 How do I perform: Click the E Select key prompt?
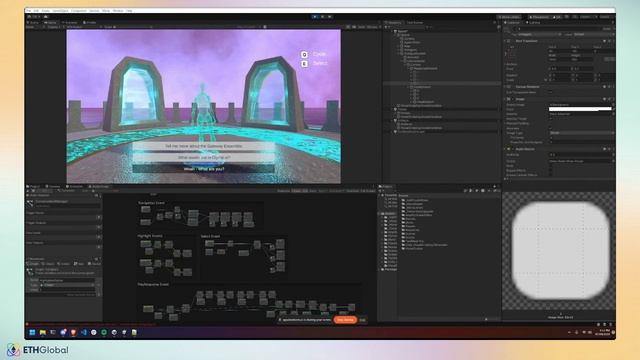[313, 64]
